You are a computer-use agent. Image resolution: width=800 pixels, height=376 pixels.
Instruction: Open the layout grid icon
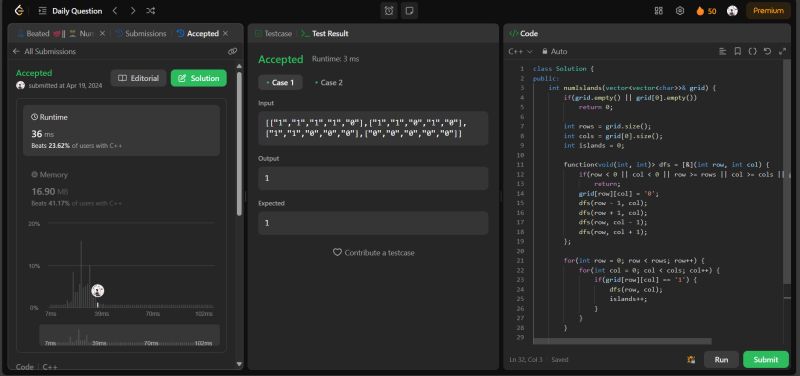click(659, 11)
